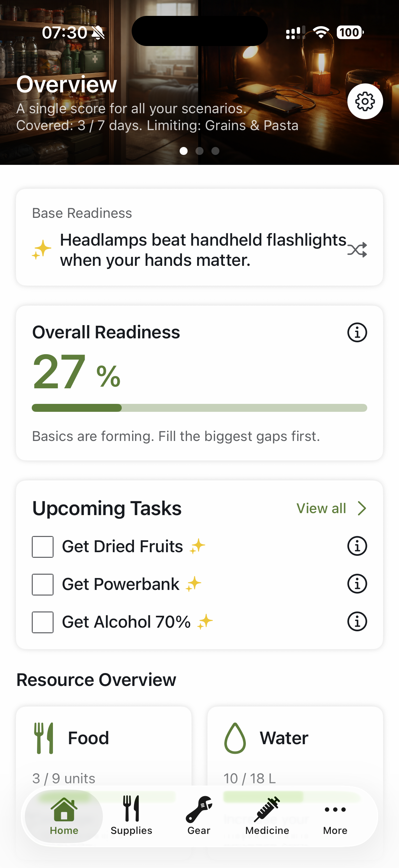Tap the Overall Readiness progress bar
This screenshot has height=868, width=399.
point(199,408)
